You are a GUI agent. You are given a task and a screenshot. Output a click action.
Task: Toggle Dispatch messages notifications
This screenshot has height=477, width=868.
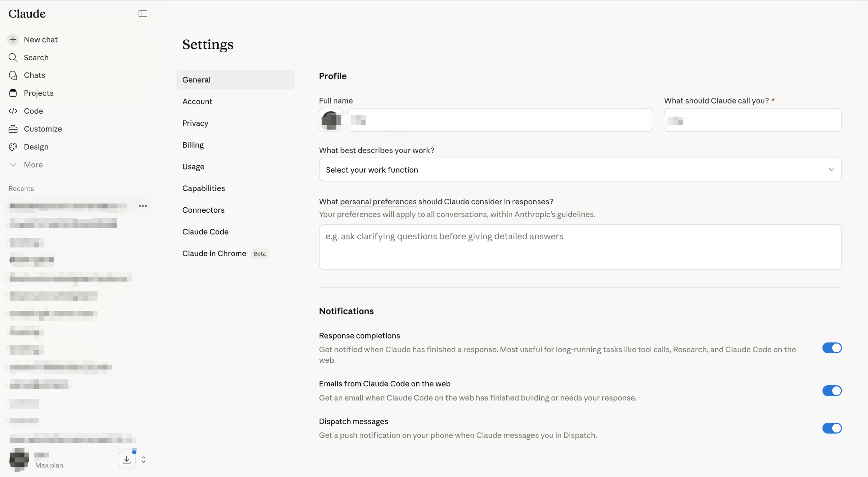point(832,428)
